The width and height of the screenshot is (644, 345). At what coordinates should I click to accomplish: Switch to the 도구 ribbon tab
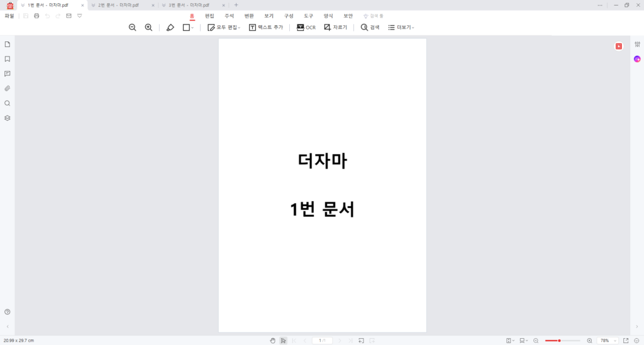point(308,16)
